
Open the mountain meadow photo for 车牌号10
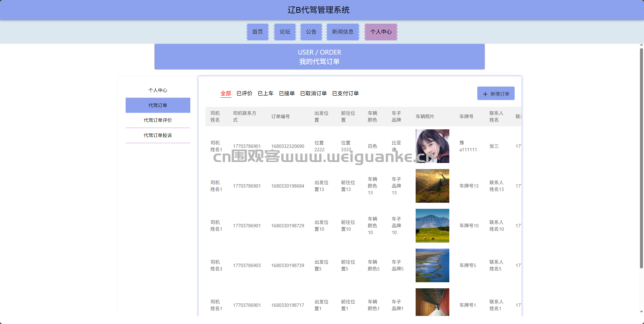[432, 226]
